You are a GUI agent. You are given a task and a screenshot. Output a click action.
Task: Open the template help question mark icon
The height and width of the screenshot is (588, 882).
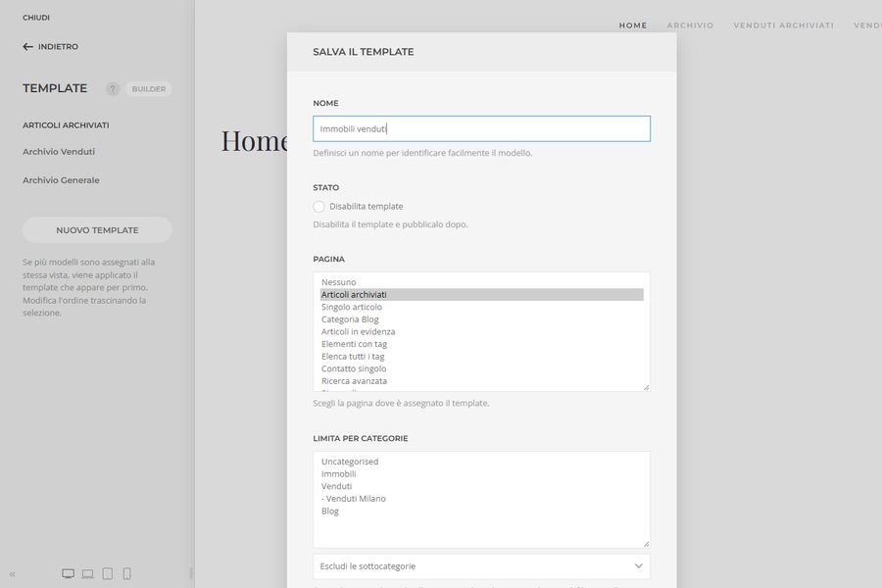(113, 89)
